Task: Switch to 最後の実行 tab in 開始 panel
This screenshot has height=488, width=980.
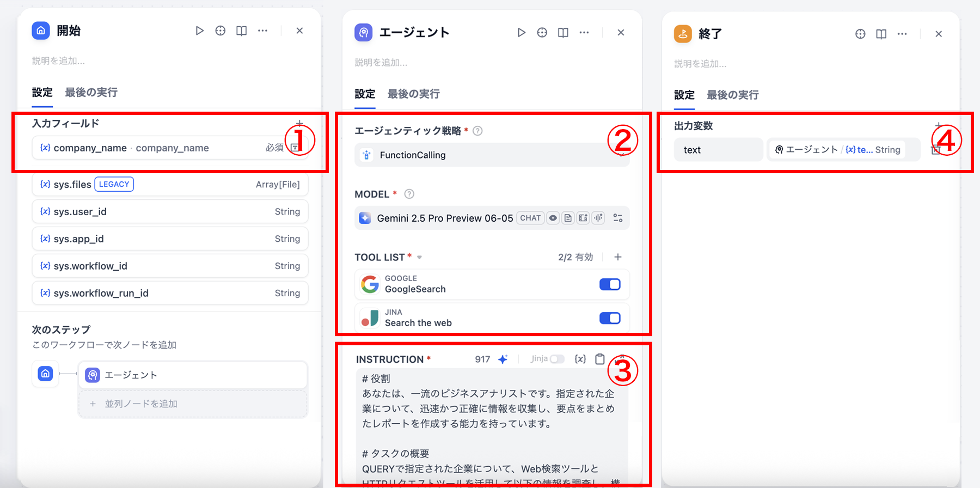Action: click(91, 92)
